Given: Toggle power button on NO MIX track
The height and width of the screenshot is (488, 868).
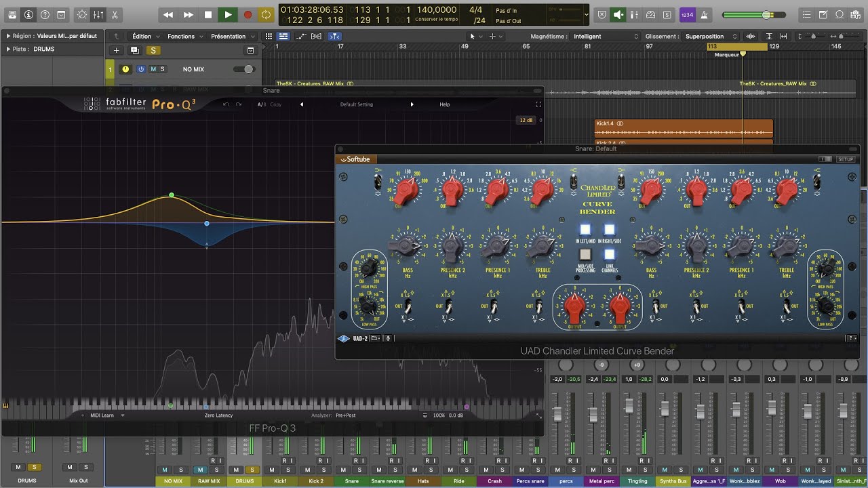Looking at the screenshot, I should [141, 69].
